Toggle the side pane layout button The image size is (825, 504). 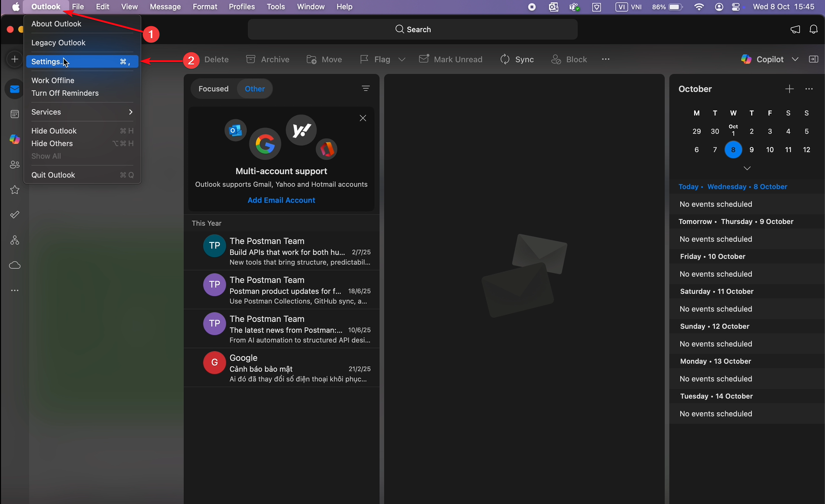coord(813,59)
